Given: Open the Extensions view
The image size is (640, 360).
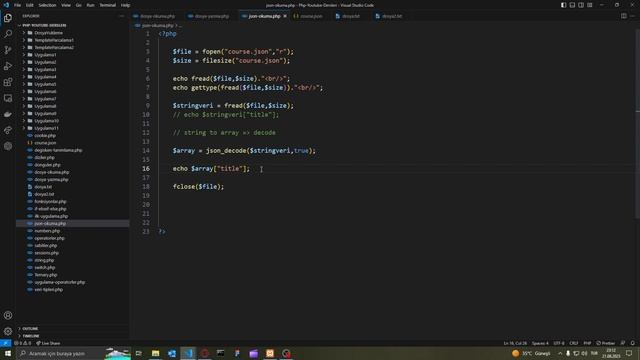Looking at the screenshot, I should 8,82.
